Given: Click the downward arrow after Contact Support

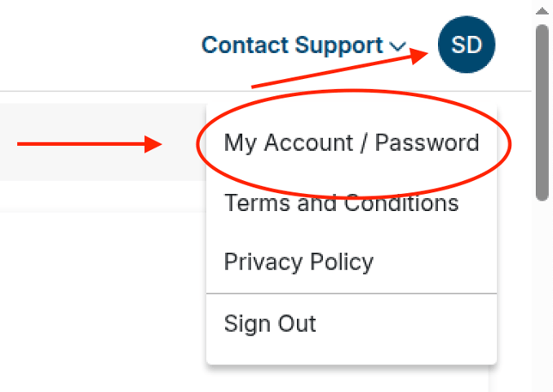Looking at the screenshot, I should 397,46.
